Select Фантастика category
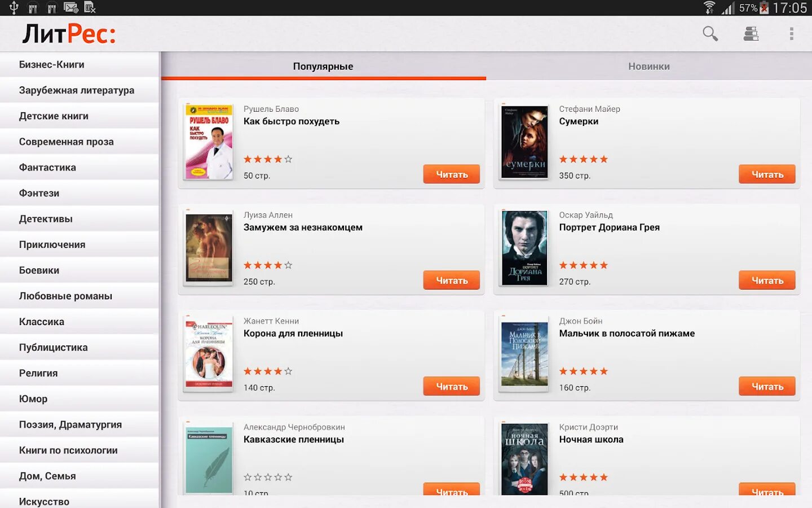This screenshot has width=812, height=508. [x=80, y=167]
